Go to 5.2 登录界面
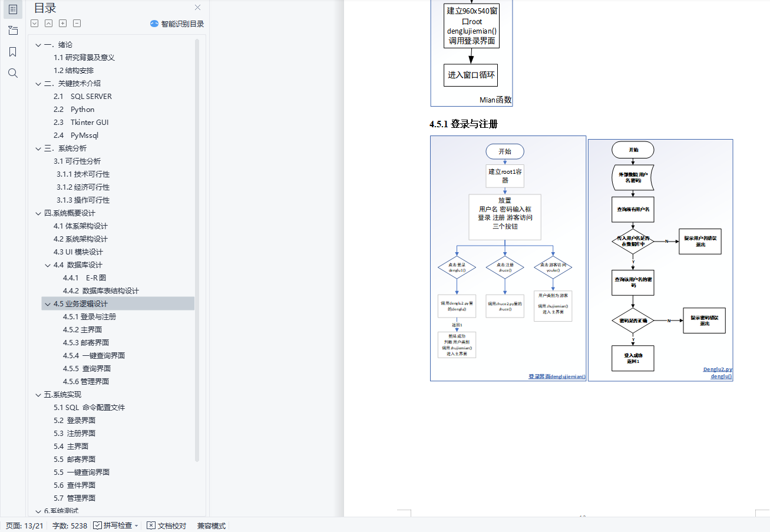Image resolution: width=770 pixels, height=532 pixels. point(75,421)
